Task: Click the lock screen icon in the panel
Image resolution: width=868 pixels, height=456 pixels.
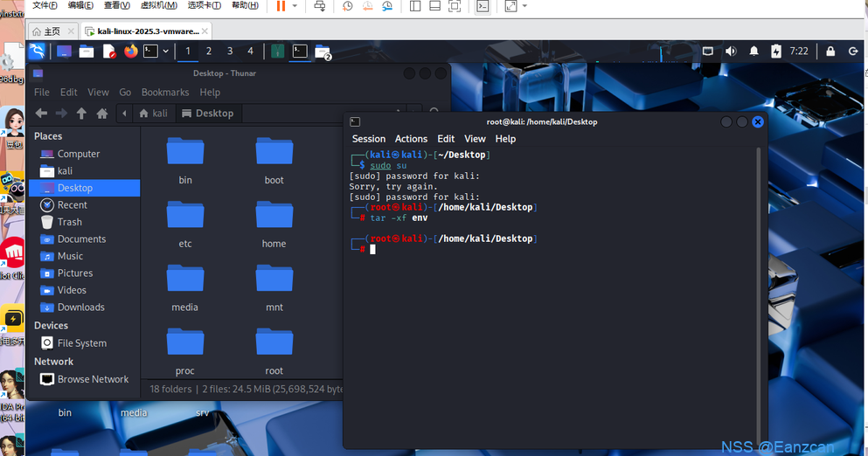Action: (830, 52)
